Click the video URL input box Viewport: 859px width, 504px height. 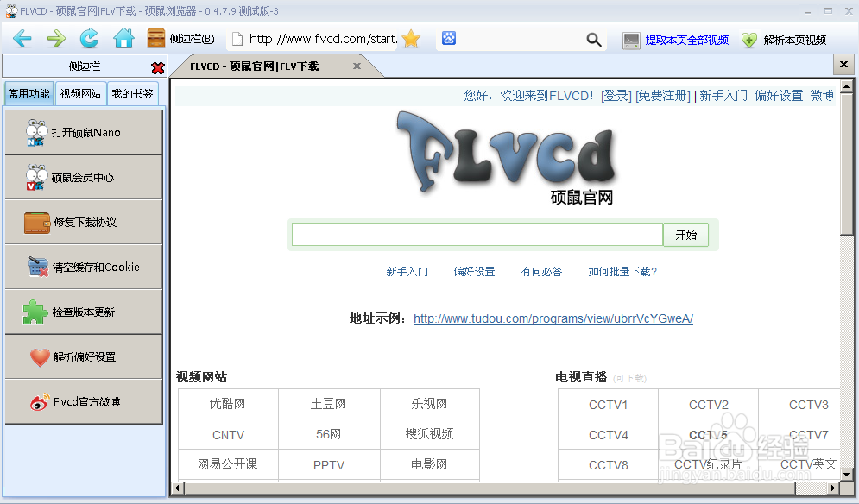[x=477, y=235]
